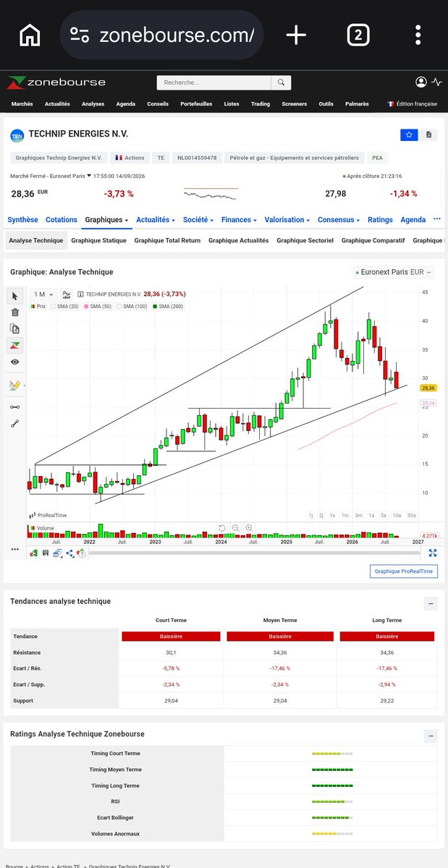Image resolution: width=448 pixels, height=868 pixels.
Task: Open a new browser tab
Action: [296, 35]
